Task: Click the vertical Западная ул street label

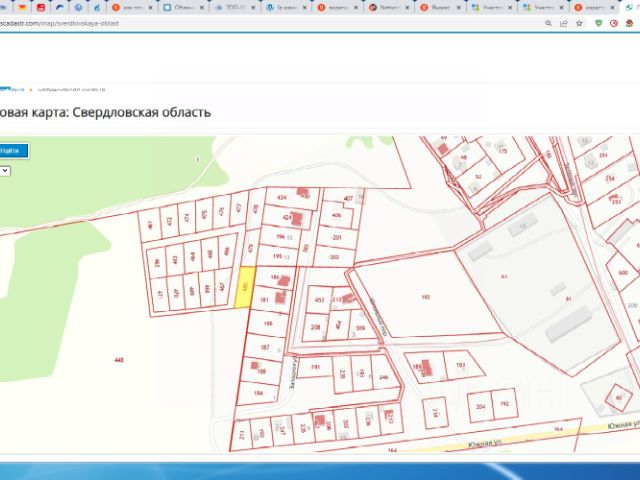Action: point(292,372)
